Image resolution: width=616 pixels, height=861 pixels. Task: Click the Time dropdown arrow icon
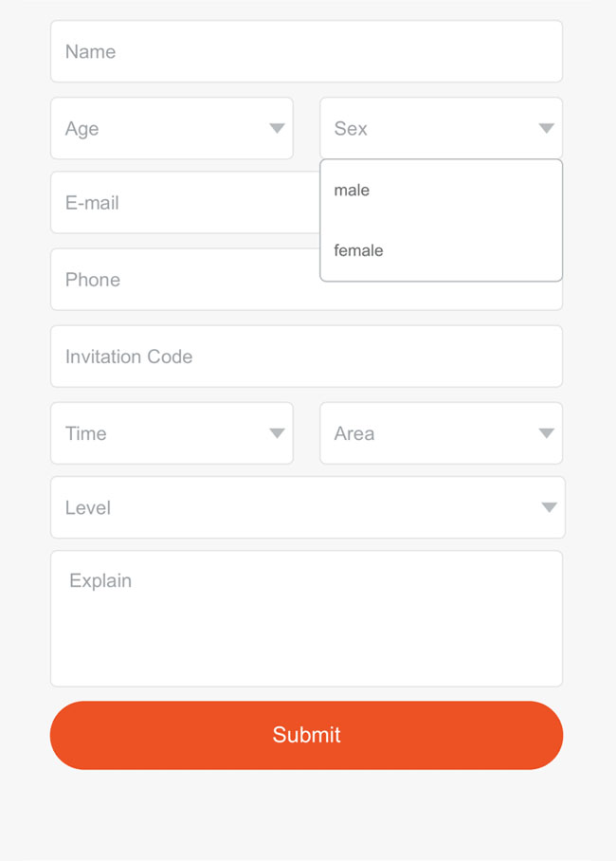(277, 433)
